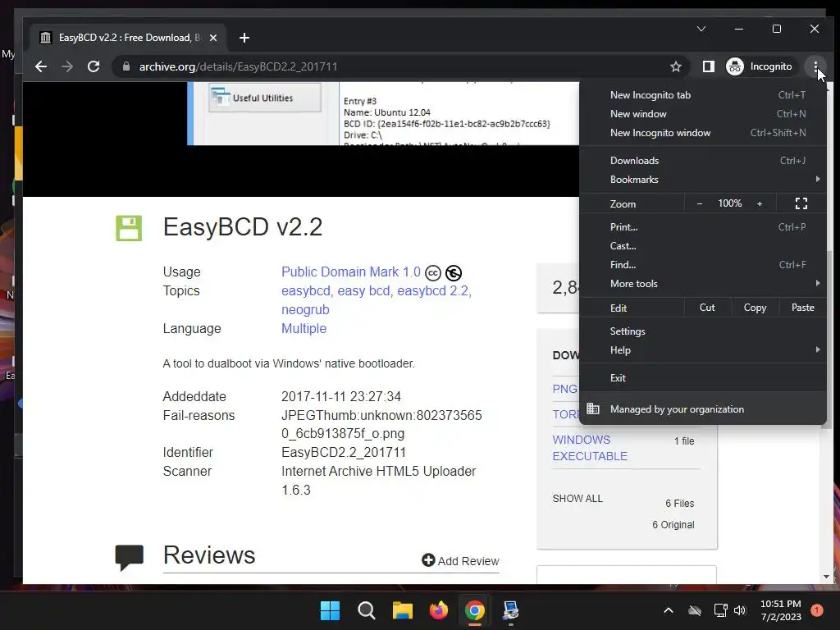
Task: Click Copy in the Edit row
Action: coord(755,308)
